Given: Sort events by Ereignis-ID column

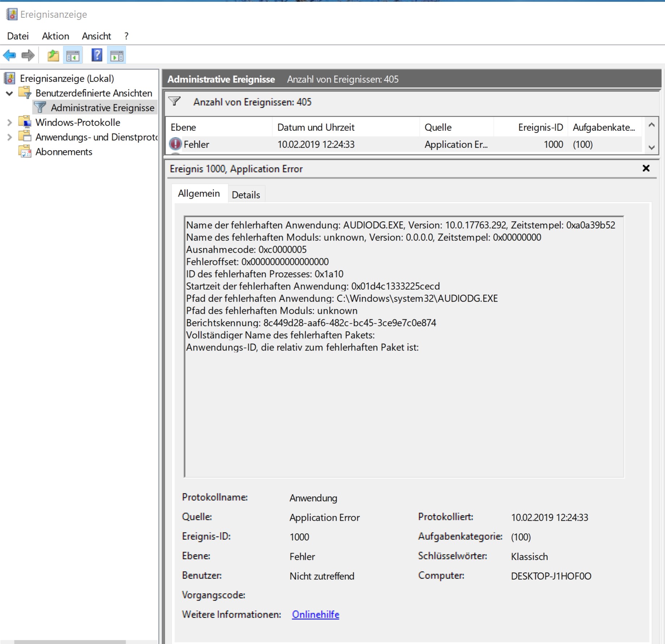Looking at the screenshot, I should [531, 127].
